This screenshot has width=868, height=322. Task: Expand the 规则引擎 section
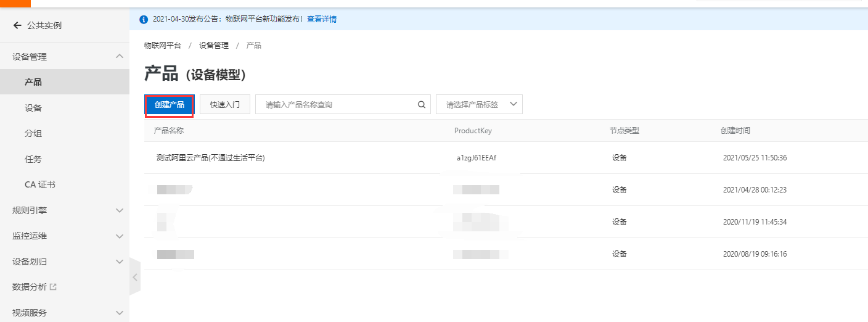(120, 210)
